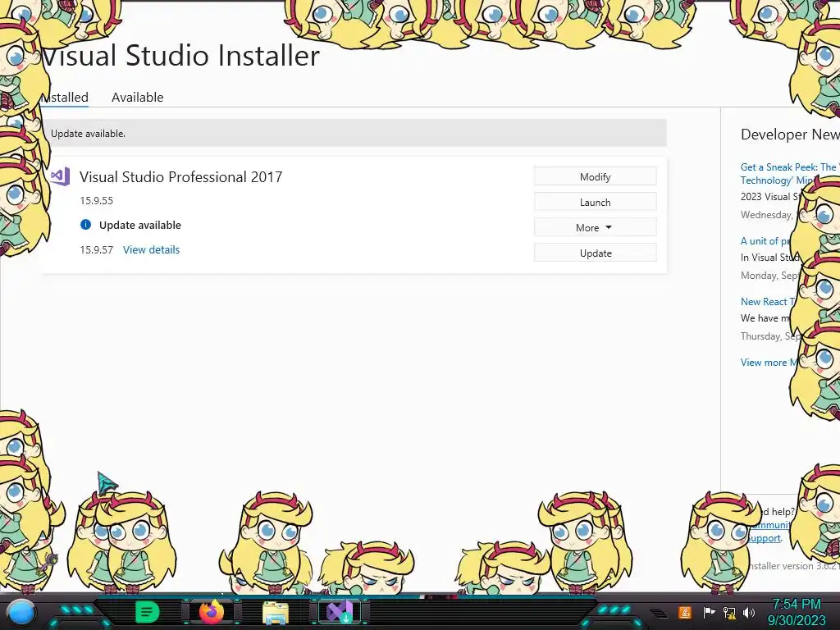Click the Developer News heading
Viewport: 840px width, 630px height.
(x=790, y=135)
